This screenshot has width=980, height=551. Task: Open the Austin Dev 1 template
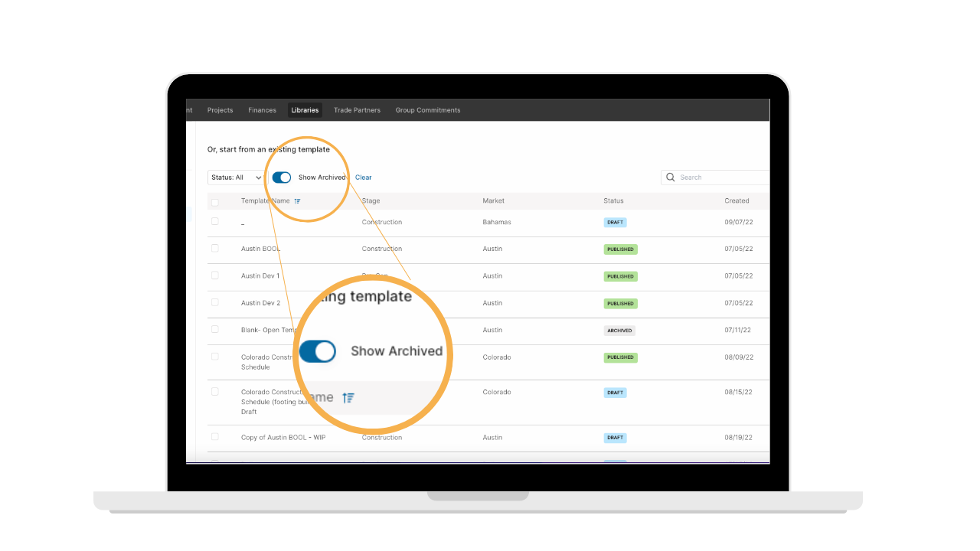click(x=260, y=275)
